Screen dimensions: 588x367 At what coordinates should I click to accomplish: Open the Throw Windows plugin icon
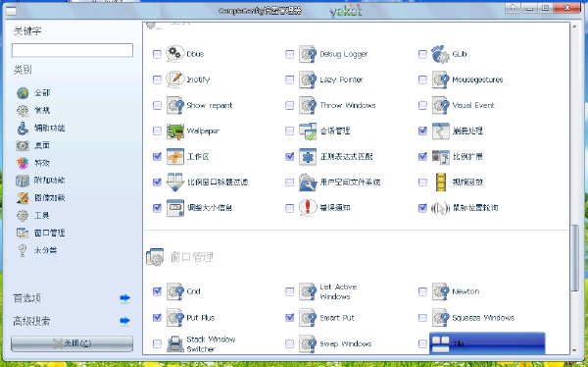(308, 105)
